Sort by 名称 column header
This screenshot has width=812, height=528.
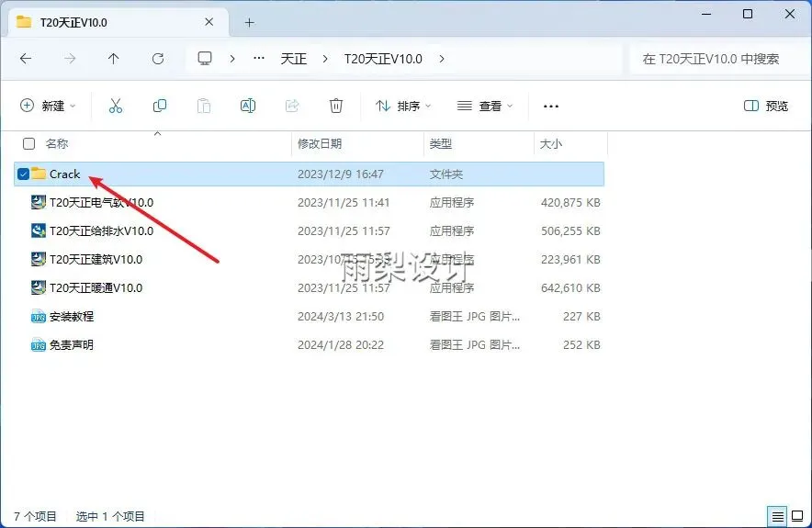(56, 143)
